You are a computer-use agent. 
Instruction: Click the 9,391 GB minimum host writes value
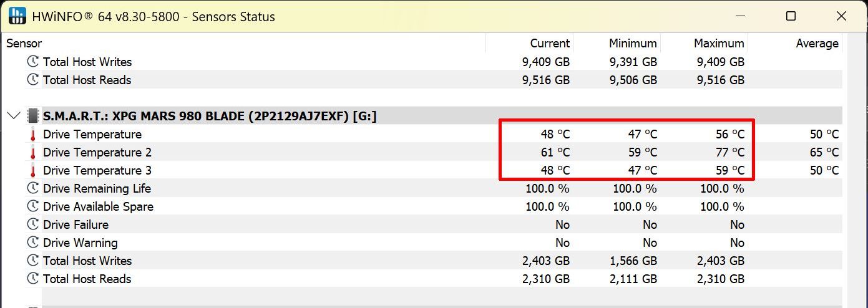634,62
